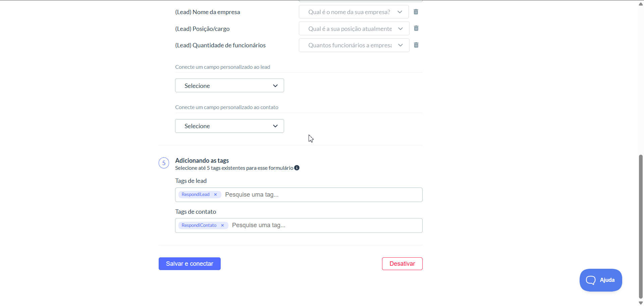Screen dimensions: 644x306
Task: Click the info icon beside tags description
Action: (297, 168)
